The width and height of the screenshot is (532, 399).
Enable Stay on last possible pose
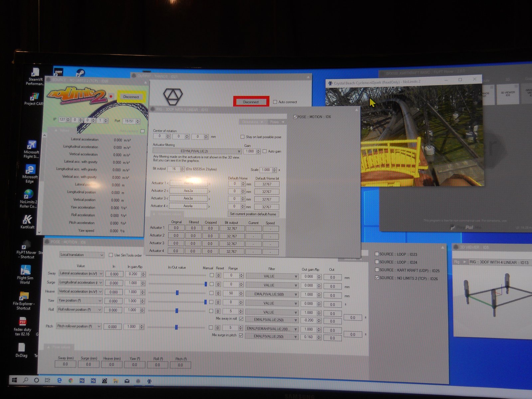pos(242,137)
